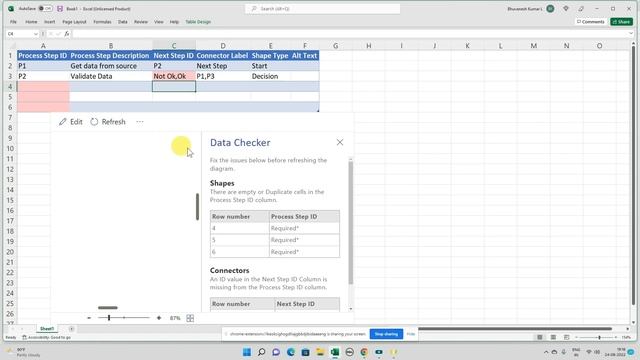This screenshot has width=640, height=360.
Task: Click the formula bar input area
Action: (350, 34)
